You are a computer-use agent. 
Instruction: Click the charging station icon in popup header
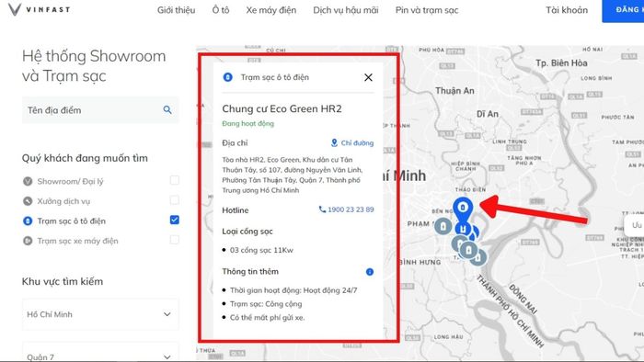[x=227, y=77]
